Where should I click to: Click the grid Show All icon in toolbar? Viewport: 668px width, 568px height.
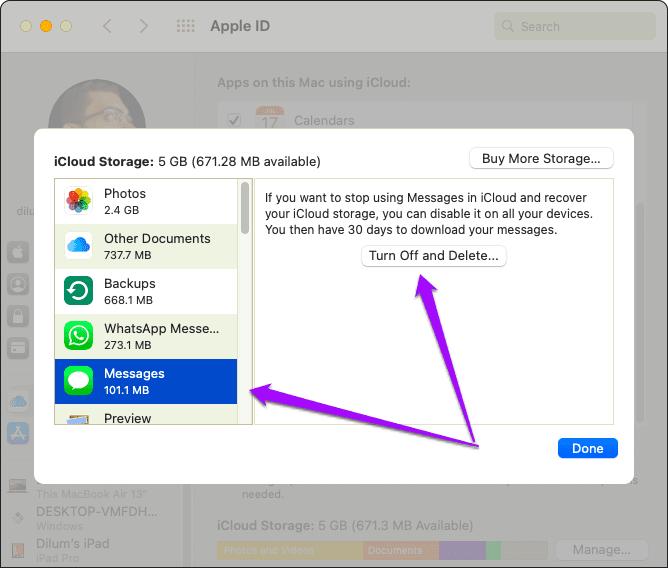(186, 26)
